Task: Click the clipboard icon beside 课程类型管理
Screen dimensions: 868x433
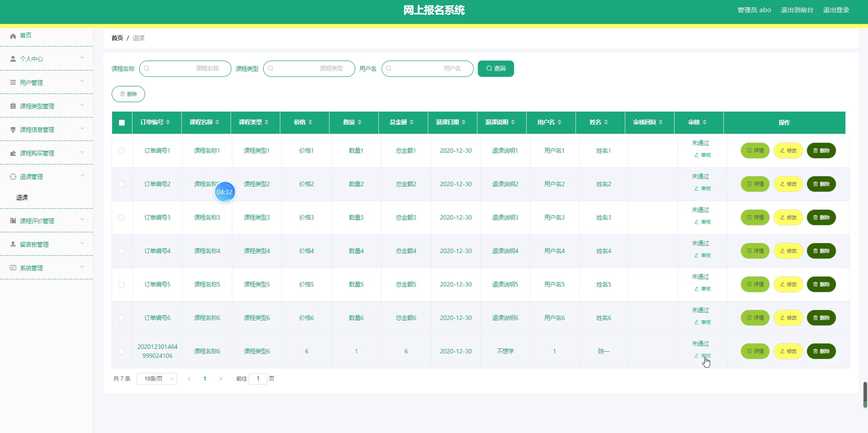Action: (13, 106)
